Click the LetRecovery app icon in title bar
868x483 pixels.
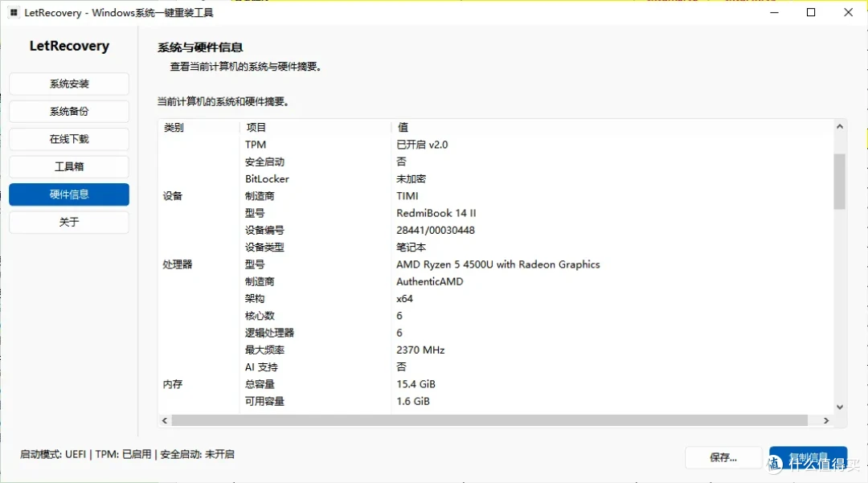pyautogui.click(x=14, y=12)
